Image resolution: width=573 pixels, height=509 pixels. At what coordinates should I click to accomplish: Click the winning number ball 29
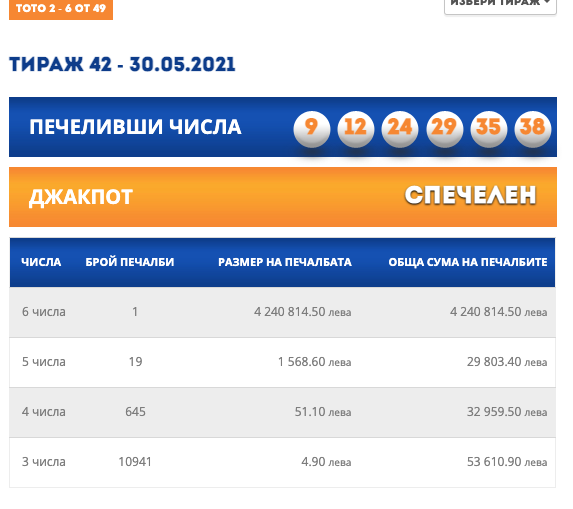pyautogui.click(x=444, y=129)
